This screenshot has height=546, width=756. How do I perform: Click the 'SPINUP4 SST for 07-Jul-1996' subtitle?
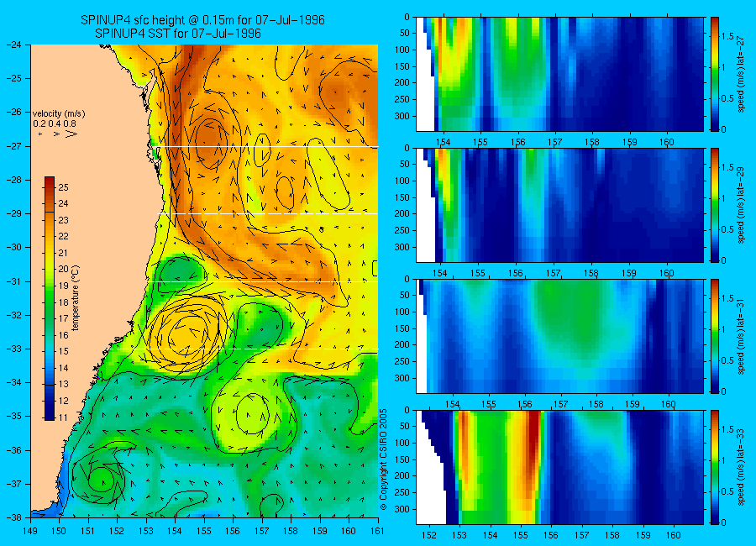tap(178, 34)
